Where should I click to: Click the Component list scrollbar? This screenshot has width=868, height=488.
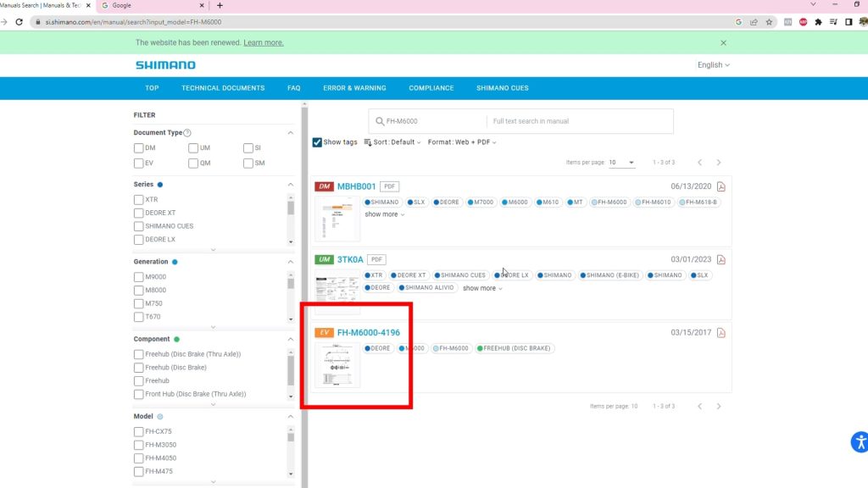click(291, 370)
